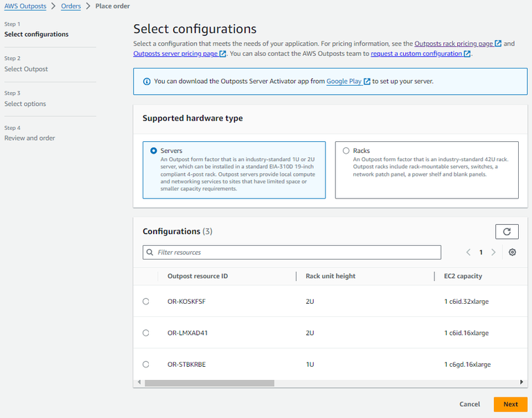The height and width of the screenshot is (418, 532).
Task: Open table preferences gear icon
Action: click(x=512, y=253)
